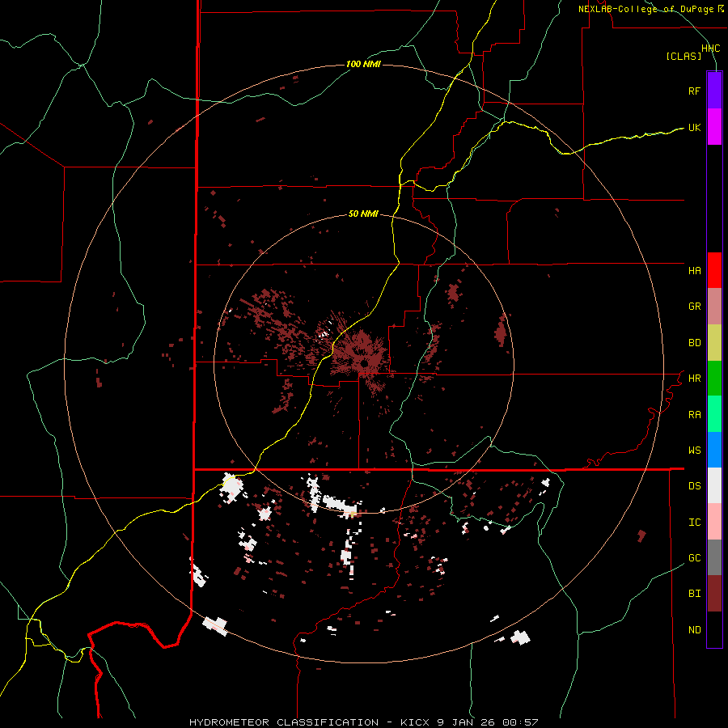728x728 pixels.
Task: Click the RA legend label
Action: point(694,415)
